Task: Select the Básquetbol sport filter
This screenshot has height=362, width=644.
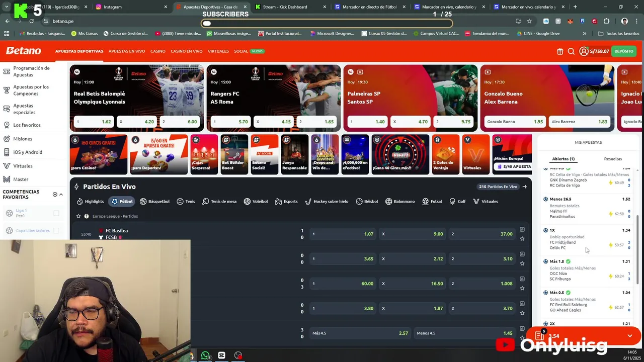Action: pos(154,201)
